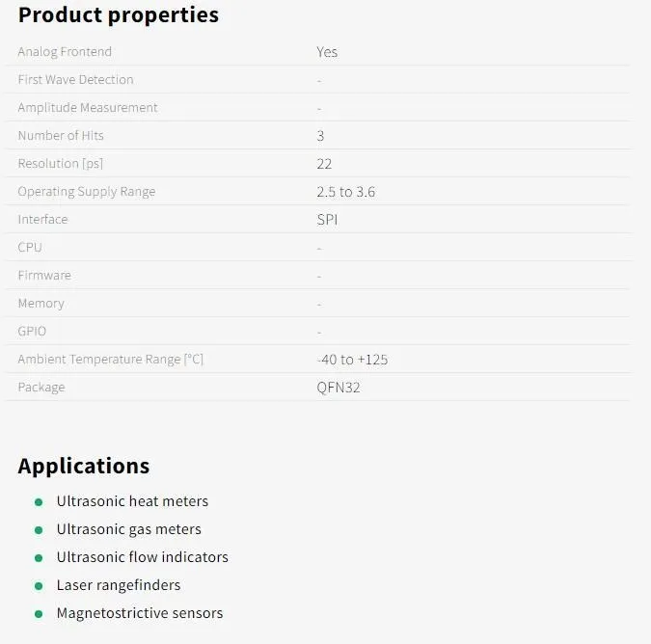Screen dimensions: 651x644
Task: Click the supply range value 2.5 to 3.6
Action: [346, 192]
